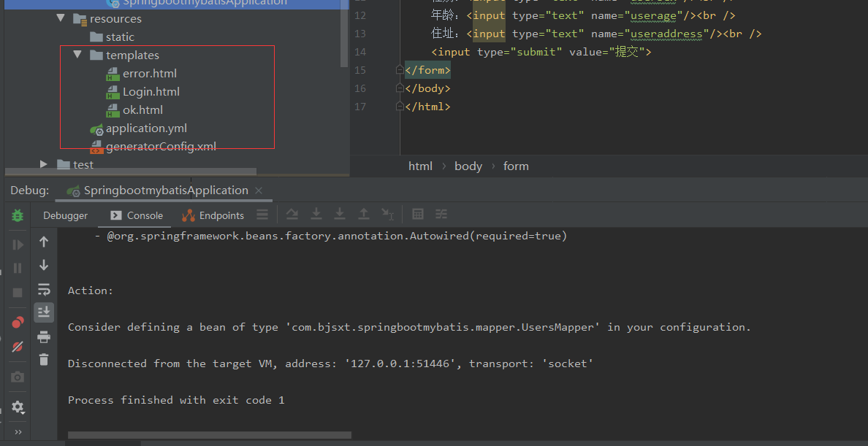
Task: Click 'Process finished with exit code 1'
Action: pyautogui.click(x=176, y=400)
